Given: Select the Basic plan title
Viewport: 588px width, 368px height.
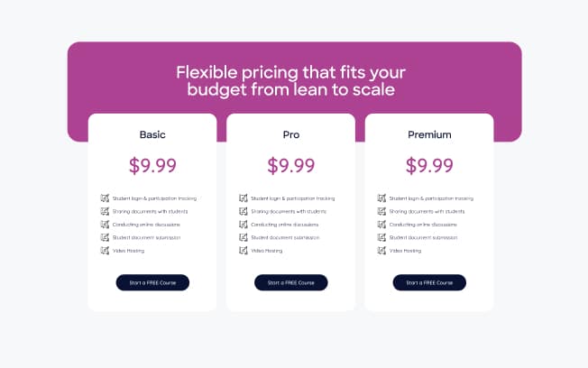Looking at the screenshot, I should (152, 134).
